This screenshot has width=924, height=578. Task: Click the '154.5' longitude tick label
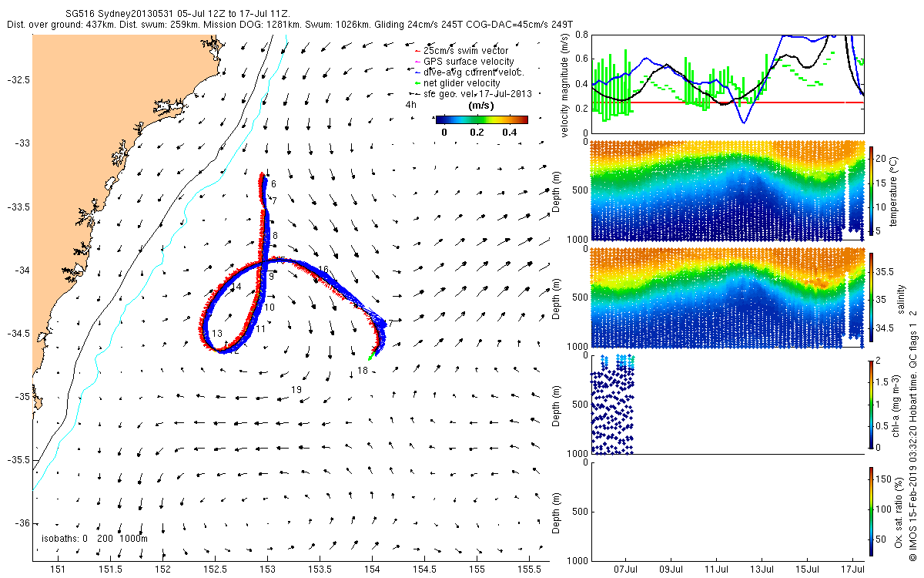[x=425, y=570]
